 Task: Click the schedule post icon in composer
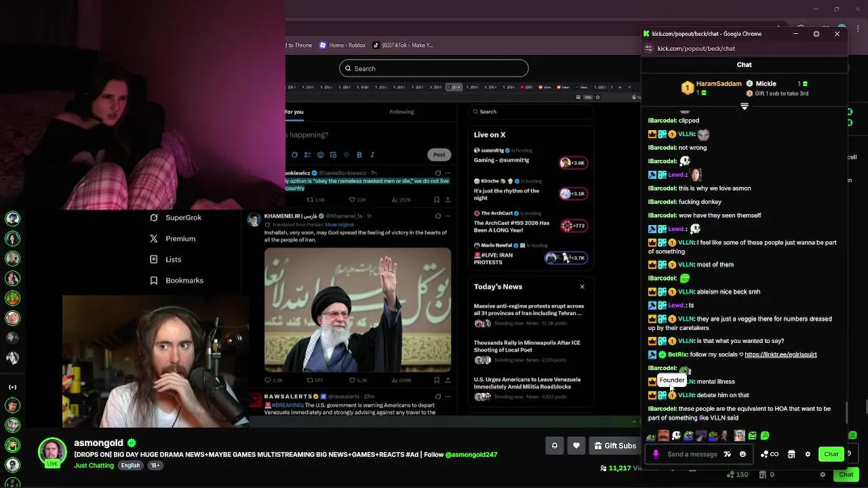click(334, 155)
